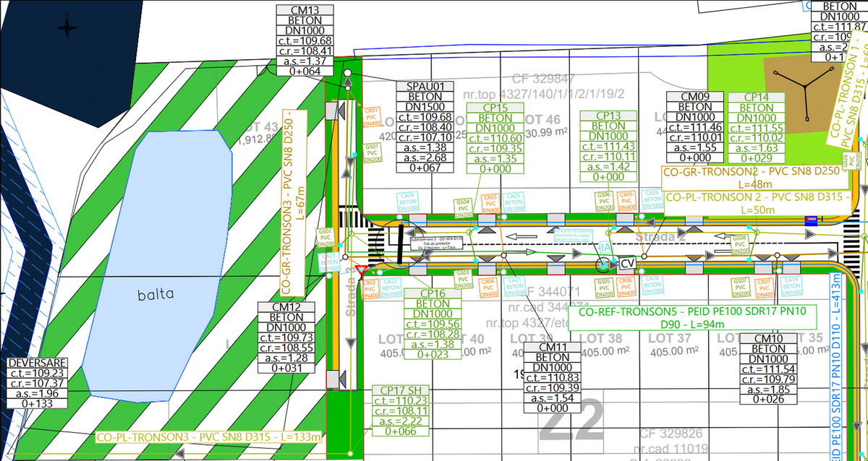Select the SPAU01 label header
The width and height of the screenshot is (868, 461).
(425, 87)
